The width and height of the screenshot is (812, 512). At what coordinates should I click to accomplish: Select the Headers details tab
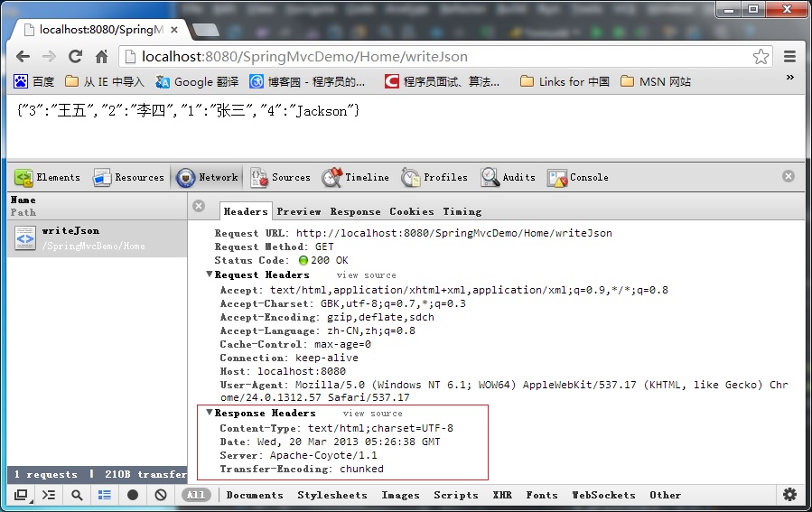246,211
